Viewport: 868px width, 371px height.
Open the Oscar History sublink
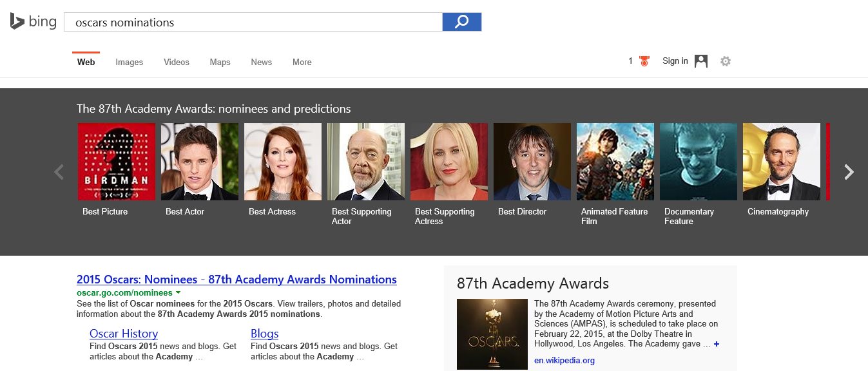click(124, 334)
